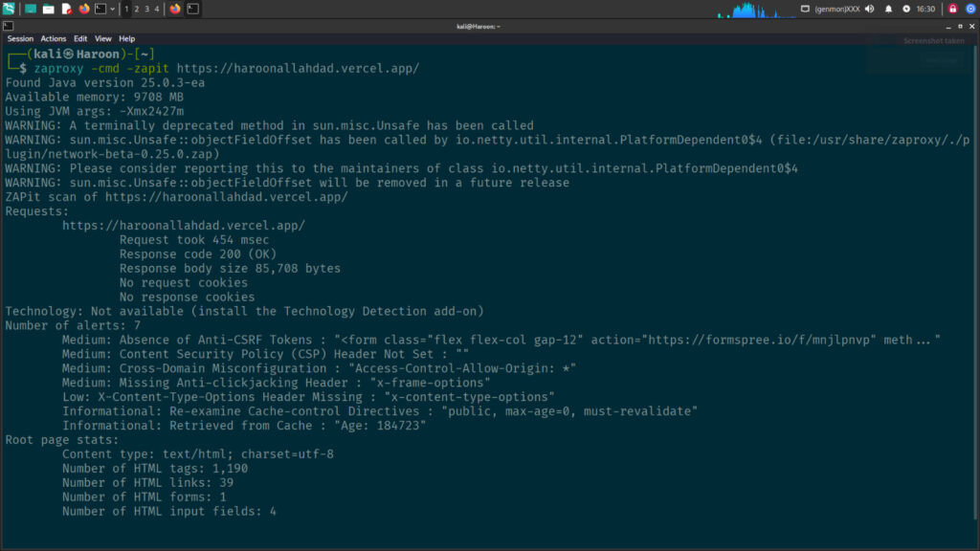The height and width of the screenshot is (551, 980).
Task: Click the CPU graph monitor in panel
Action: (756, 10)
